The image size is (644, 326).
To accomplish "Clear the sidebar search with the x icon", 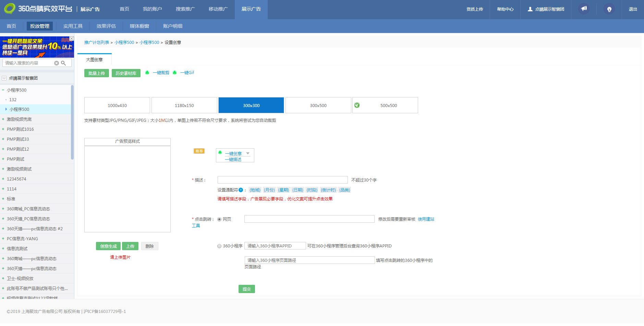I will click(x=57, y=63).
